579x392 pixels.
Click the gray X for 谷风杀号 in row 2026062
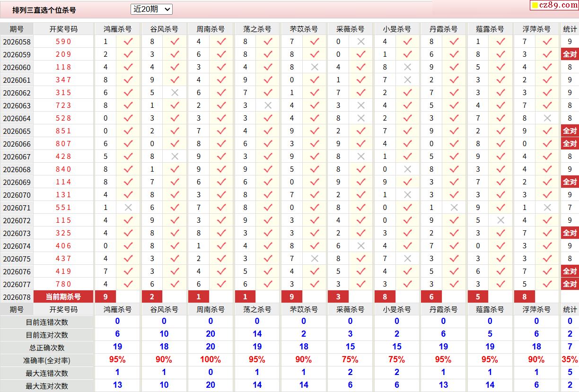click(x=175, y=93)
